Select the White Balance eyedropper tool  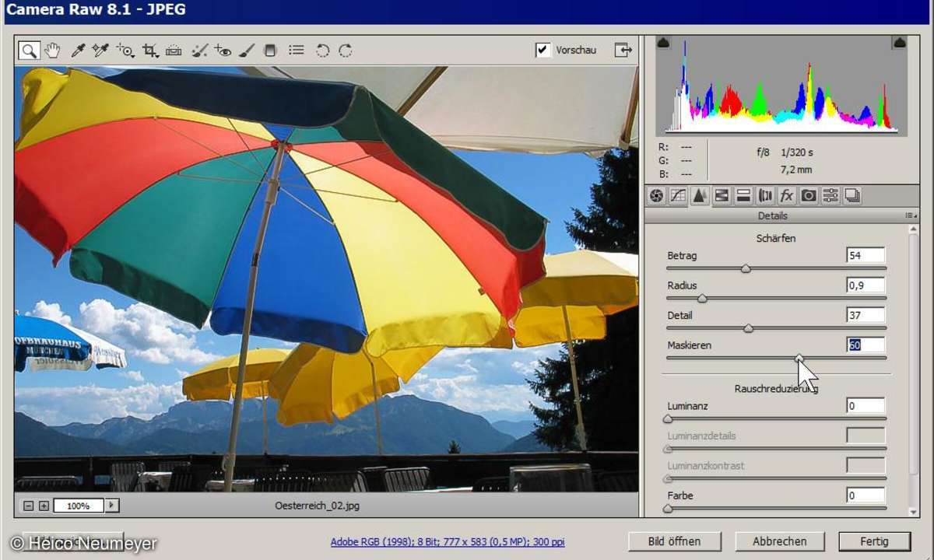77,51
